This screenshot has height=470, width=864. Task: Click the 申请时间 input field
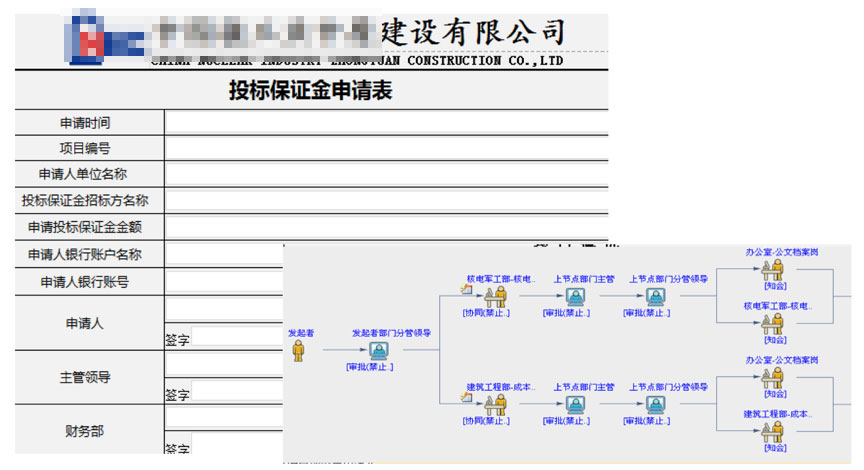(386, 123)
